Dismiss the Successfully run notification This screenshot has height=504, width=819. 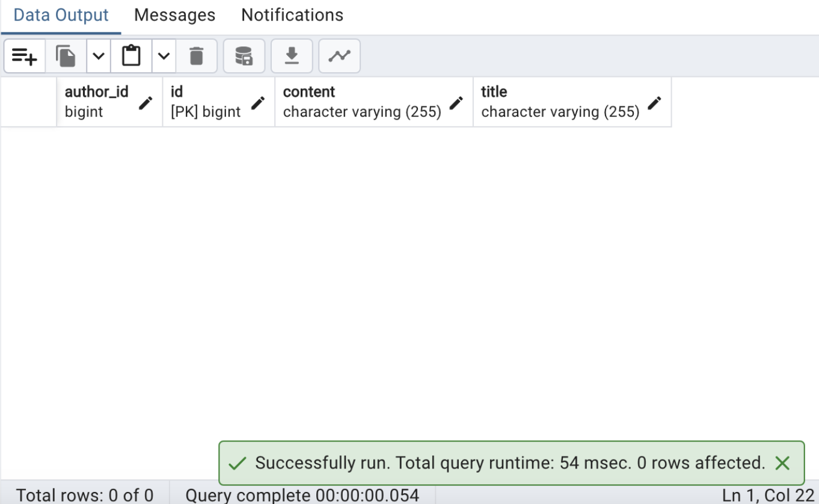pos(782,463)
